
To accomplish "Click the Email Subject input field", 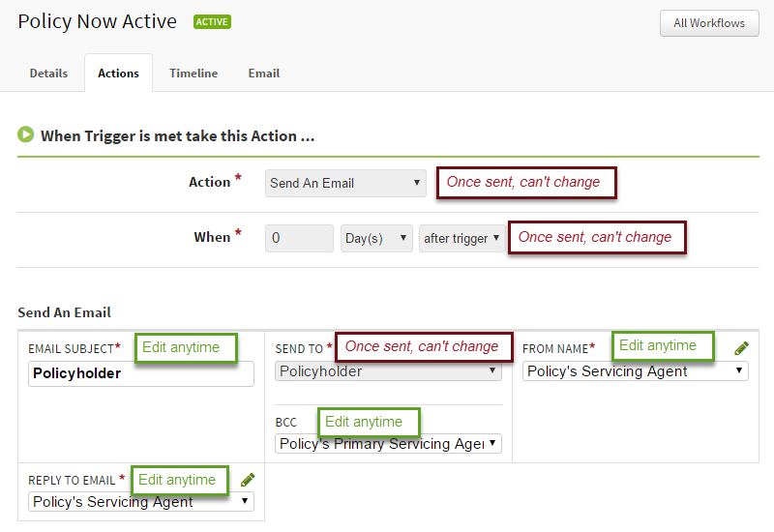I will [x=141, y=373].
